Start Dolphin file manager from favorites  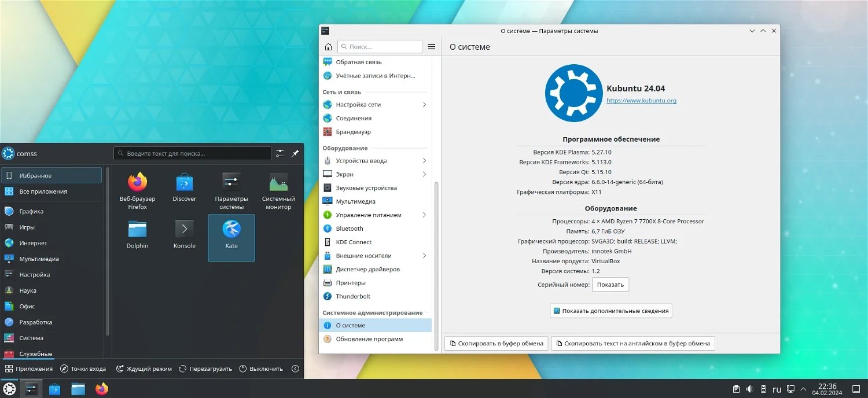tap(137, 231)
